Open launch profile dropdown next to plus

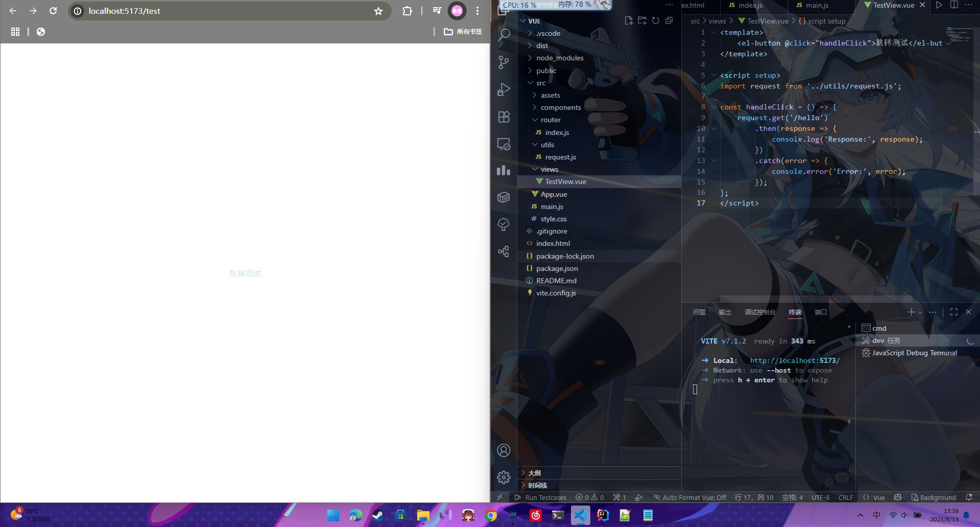pos(920,312)
